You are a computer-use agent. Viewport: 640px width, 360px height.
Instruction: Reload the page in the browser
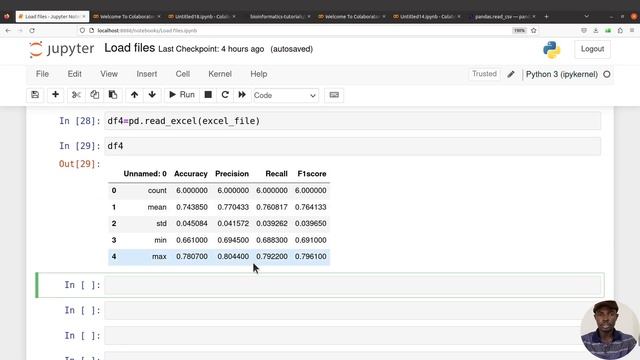[32, 31]
